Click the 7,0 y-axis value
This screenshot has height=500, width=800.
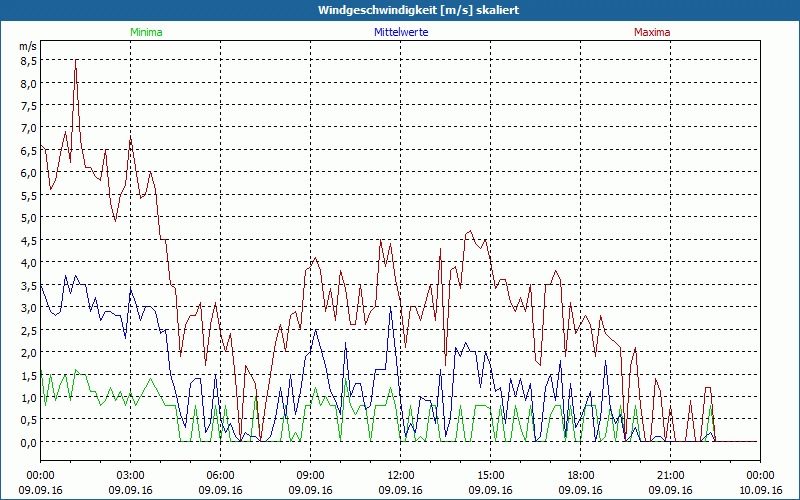click(28, 128)
